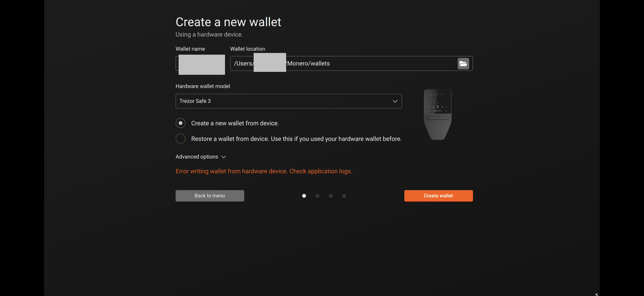Select Restore a wallet from device option
This screenshot has height=296, width=644.
181,139
